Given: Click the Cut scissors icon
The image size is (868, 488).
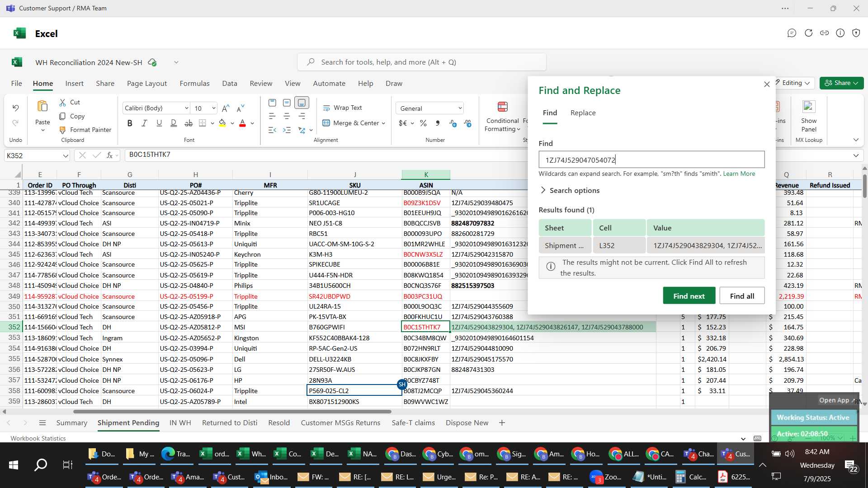Looking at the screenshot, I should [x=63, y=103].
